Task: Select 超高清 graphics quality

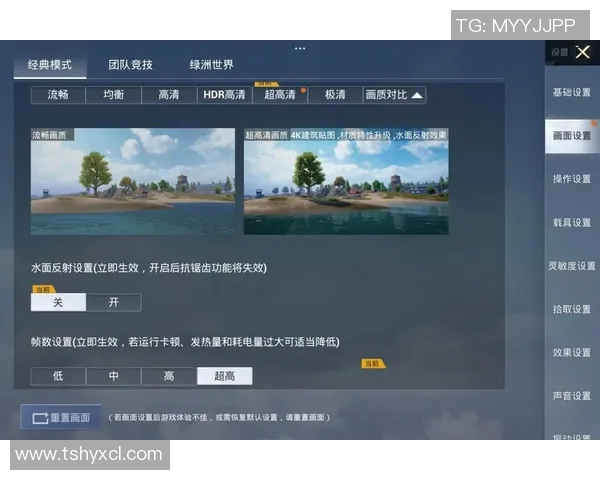Action: [280, 95]
